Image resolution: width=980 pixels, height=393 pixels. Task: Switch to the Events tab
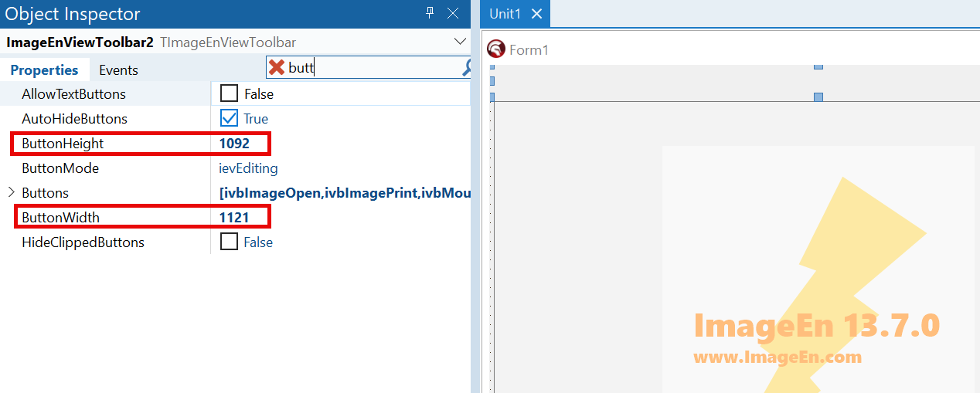pyautogui.click(x=118, y=69)
